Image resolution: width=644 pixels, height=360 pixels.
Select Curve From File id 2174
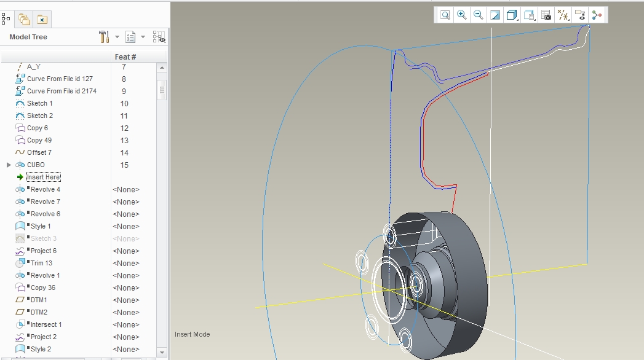(x=62, y=91)
